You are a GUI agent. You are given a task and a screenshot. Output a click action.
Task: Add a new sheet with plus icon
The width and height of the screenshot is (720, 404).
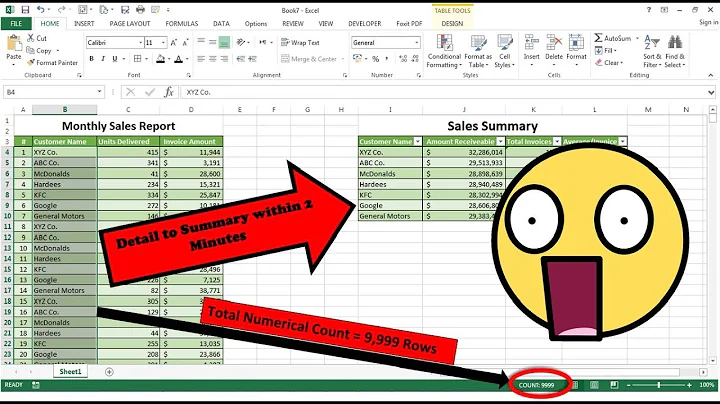coord(109,372)
